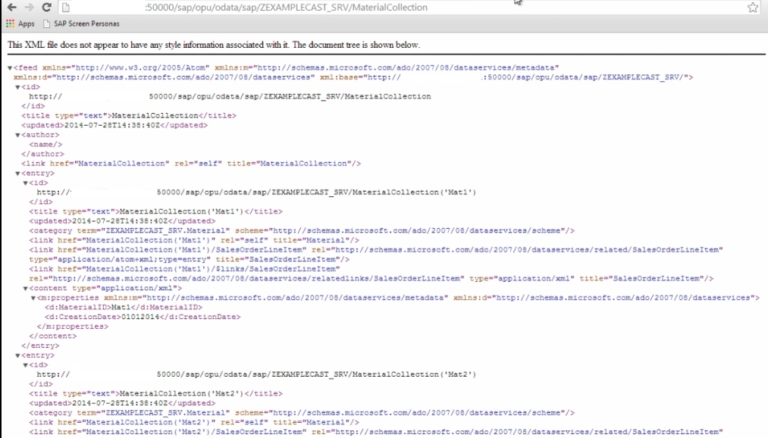The height and width of the screenshot is (438, 768).
Task: Collapse the author element
Action: (x=18, y=135)
